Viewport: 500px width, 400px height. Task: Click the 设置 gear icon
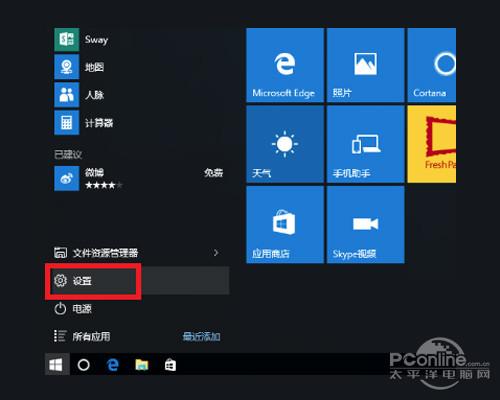coord(60,281)
